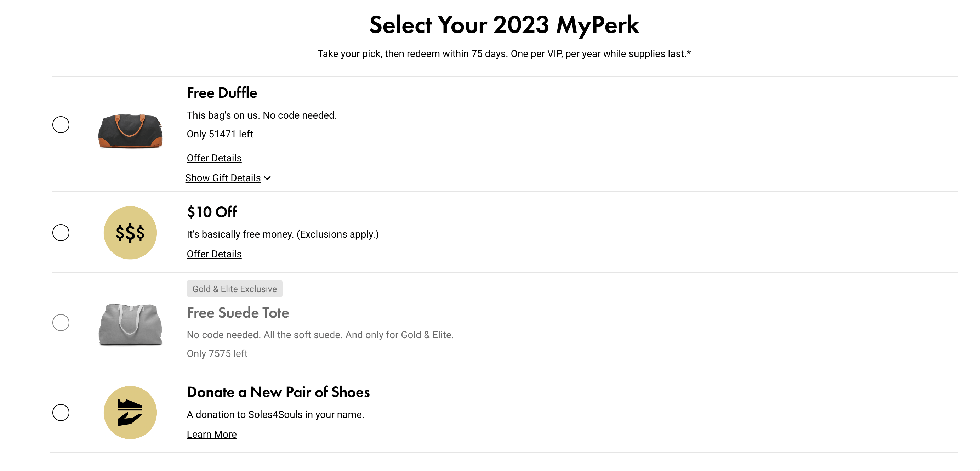Image resolution: width=980 pixels, height=471 pixels.
Task: Pick the Donate a New Pair of Shoes option
Action: (x=61, y=413)
